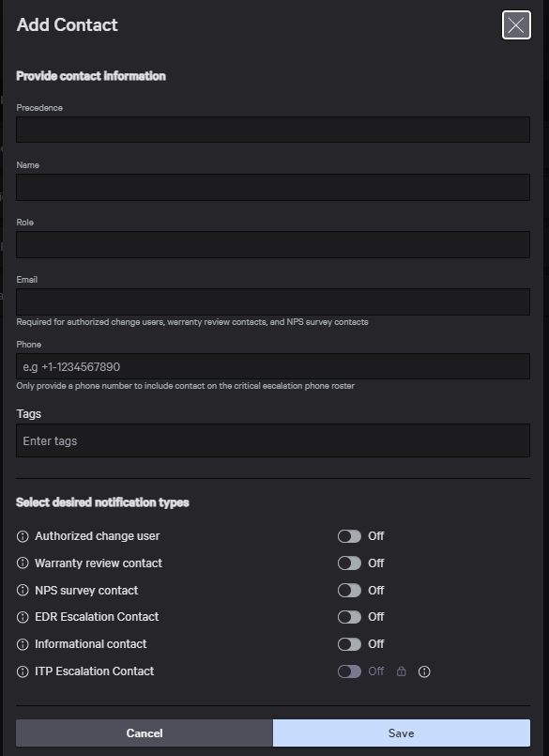The image size is (549, 756).
Task: Toggle the NPS survey contact switch
Action: (349, 590)
